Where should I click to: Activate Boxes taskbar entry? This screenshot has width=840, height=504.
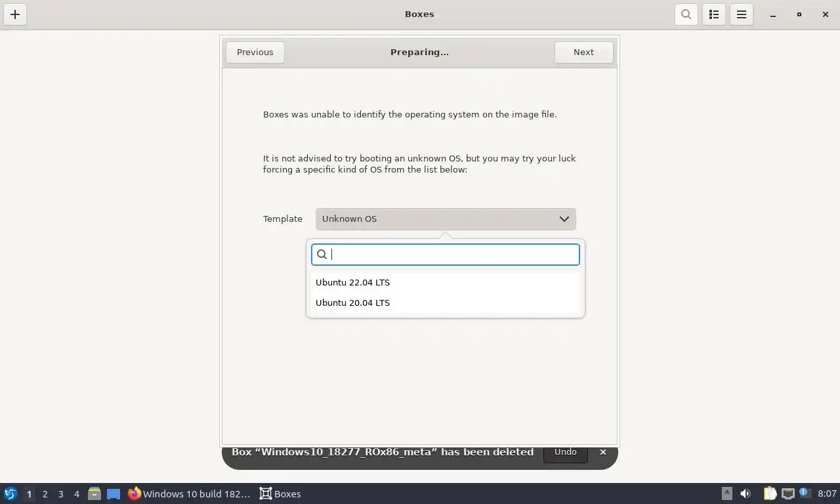[x=280, y=493]
